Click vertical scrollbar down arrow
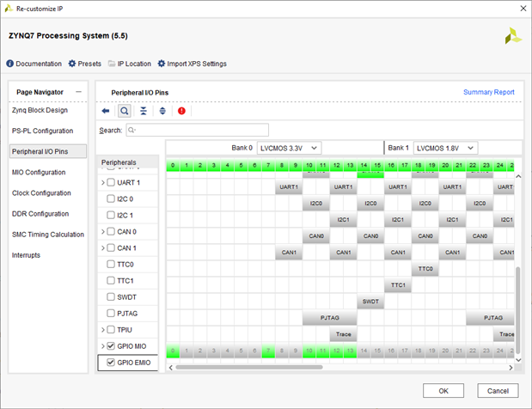Viewport: 532px width, 409px height. tap(518, 360)
